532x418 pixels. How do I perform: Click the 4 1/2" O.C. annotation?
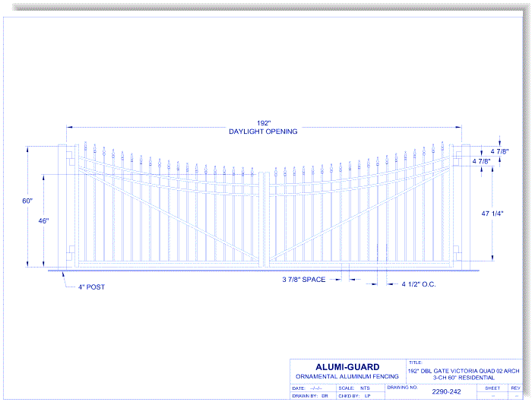419,284
